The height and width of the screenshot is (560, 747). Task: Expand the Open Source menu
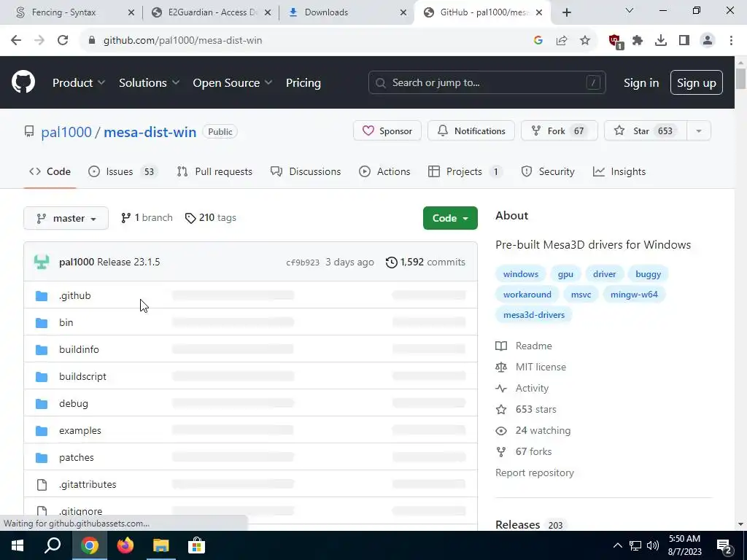tap(233, 83)
